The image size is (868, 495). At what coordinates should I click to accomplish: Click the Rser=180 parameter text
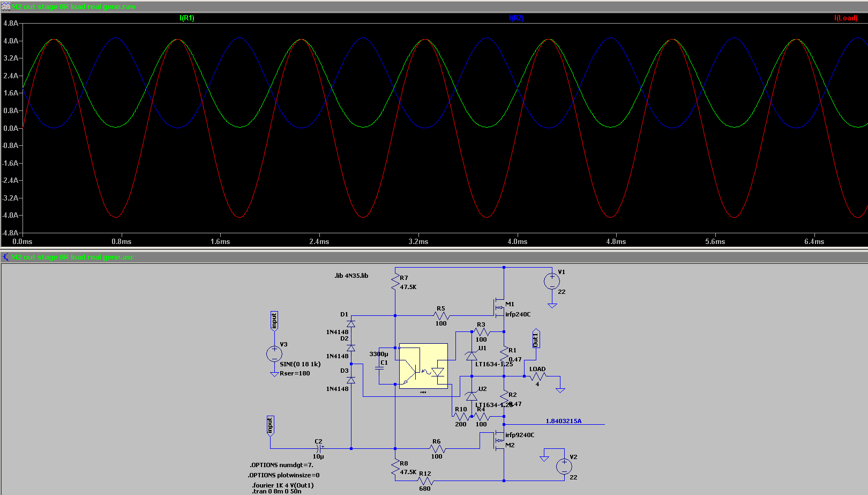(x=295, y=373)
